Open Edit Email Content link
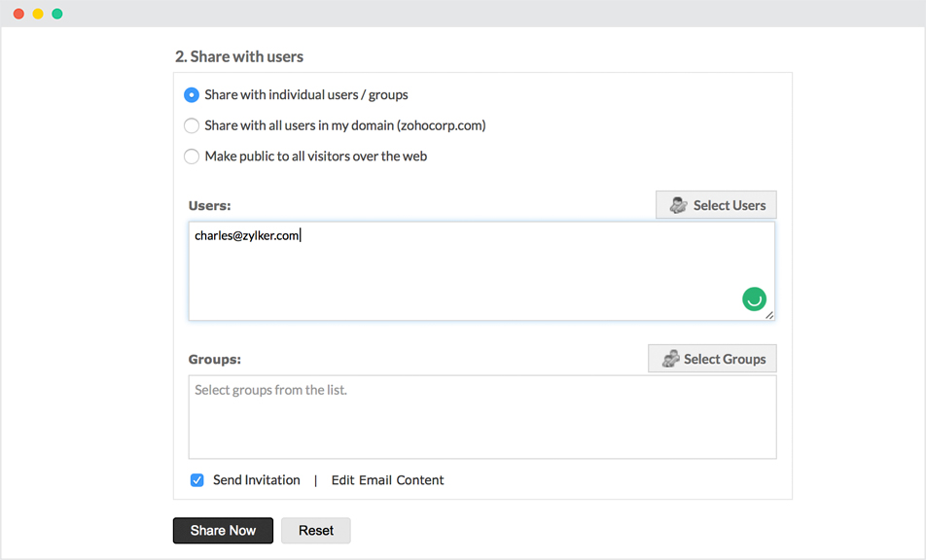This screenshot has height=560, width=926. (387, 480)
